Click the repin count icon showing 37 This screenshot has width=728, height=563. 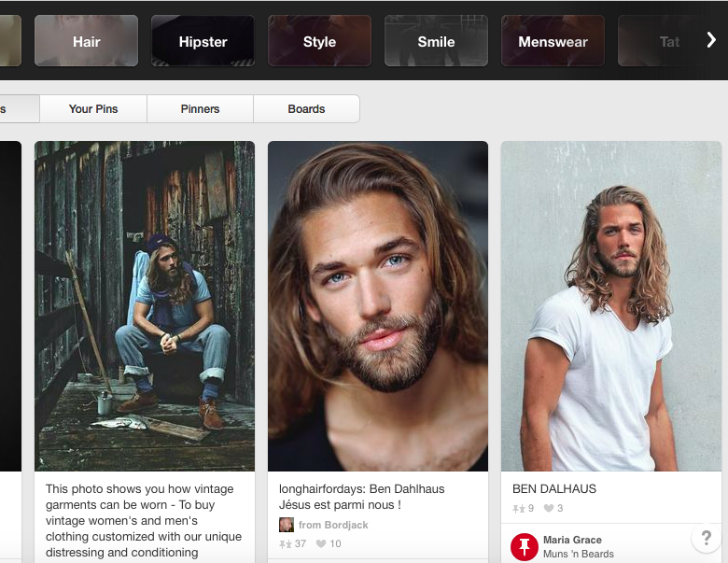point(286,543)
